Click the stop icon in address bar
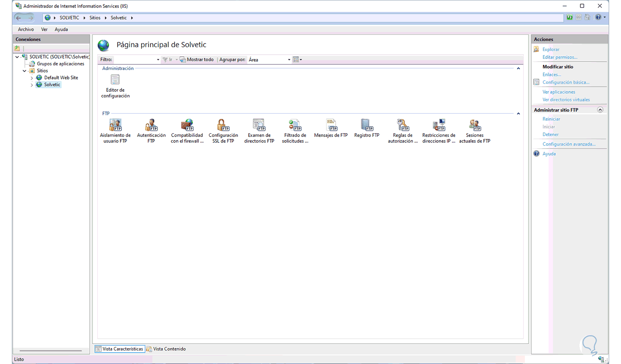The width and height of the screenshot is (621, 364). (579, 17)
